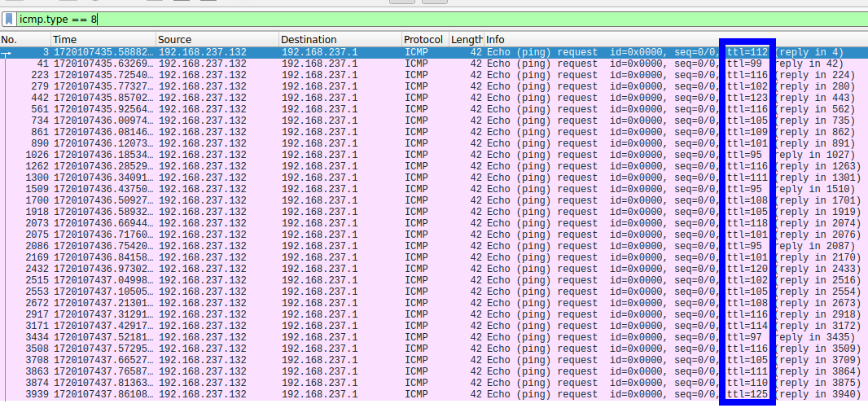Select packet number 2169 row

434,257
